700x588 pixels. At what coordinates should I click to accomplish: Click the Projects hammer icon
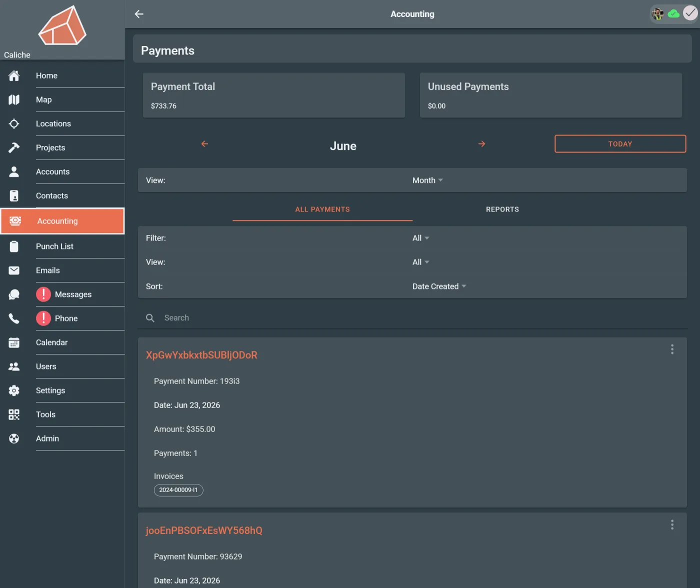(14, 147)
